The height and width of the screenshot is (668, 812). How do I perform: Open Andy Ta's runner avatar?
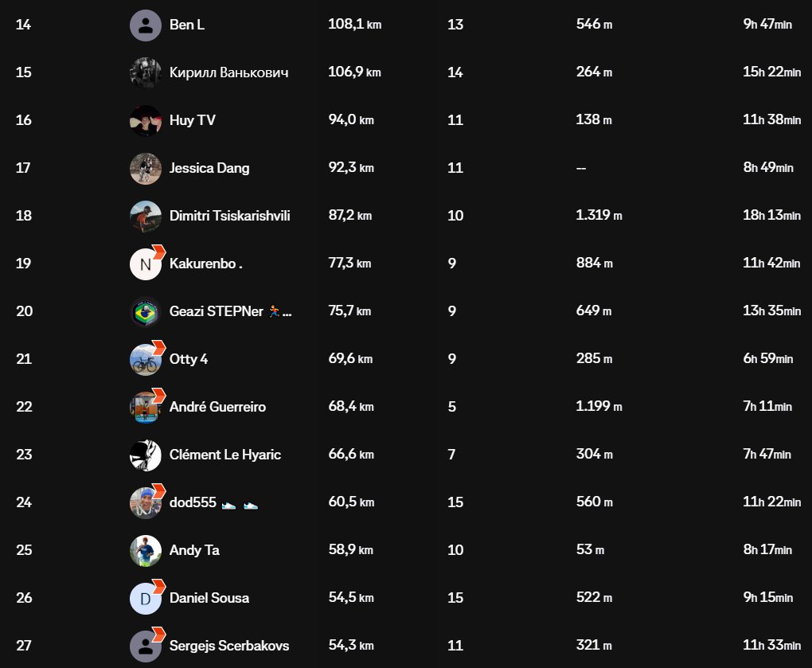click(146, 550)
